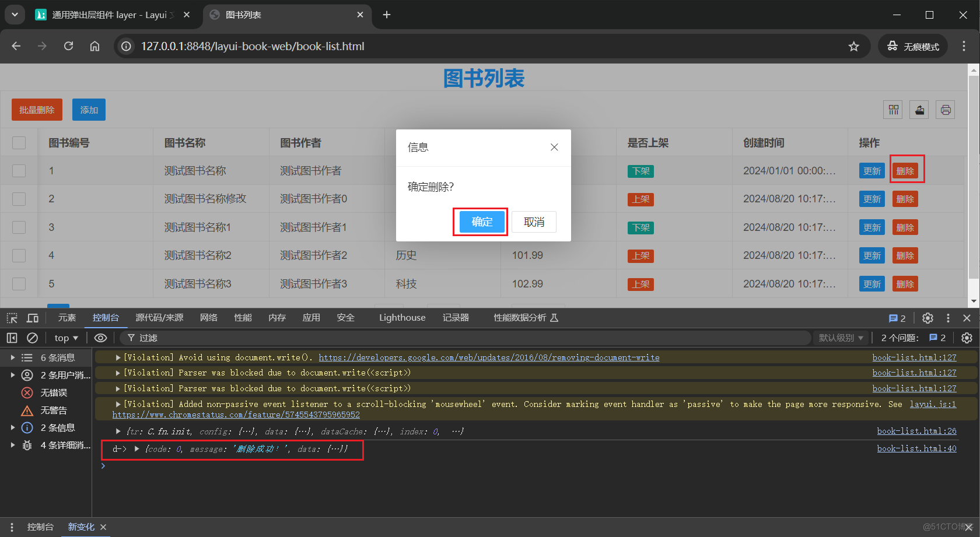Click the browser forward arrow

tap(42, 46)
